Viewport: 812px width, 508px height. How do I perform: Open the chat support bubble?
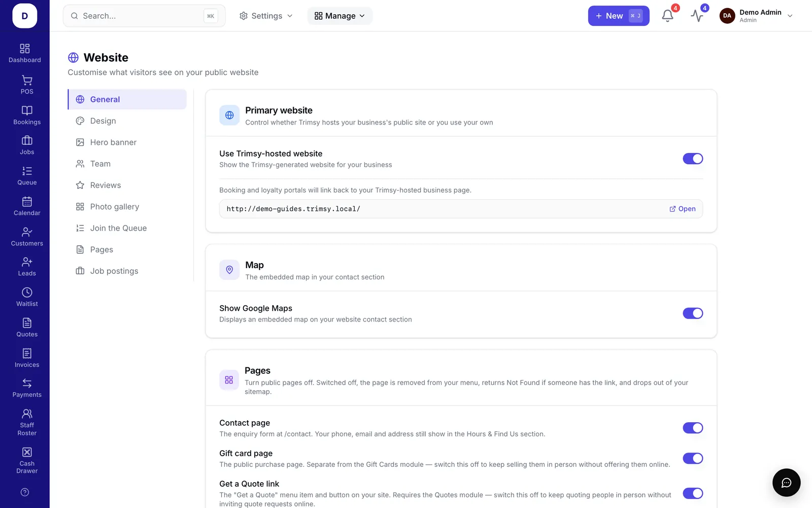(x=786, y=483)
